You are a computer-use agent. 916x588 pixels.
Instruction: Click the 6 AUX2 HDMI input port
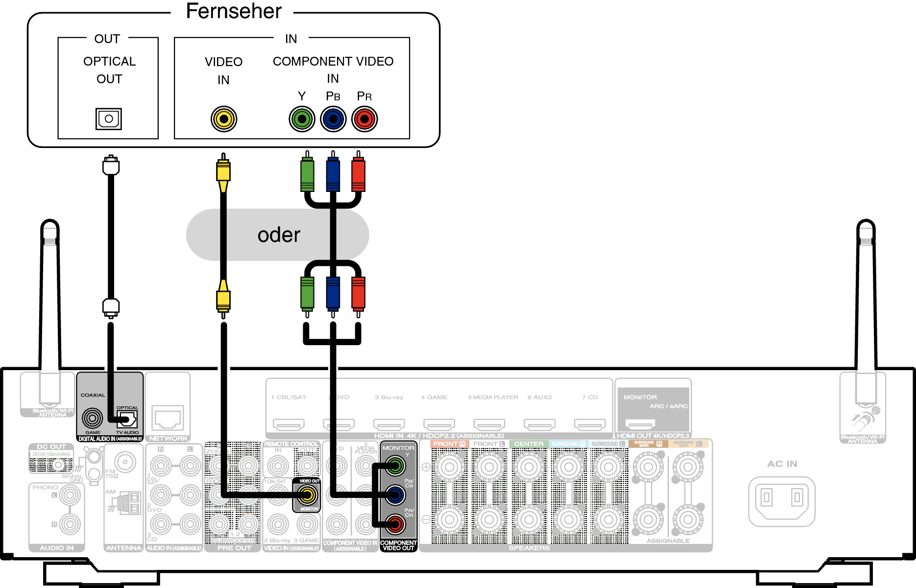click(539, 424)
